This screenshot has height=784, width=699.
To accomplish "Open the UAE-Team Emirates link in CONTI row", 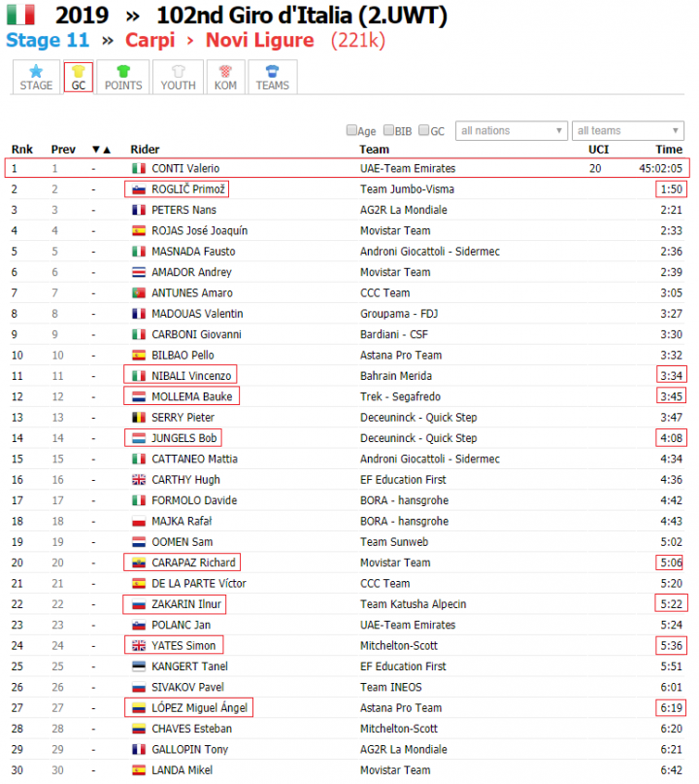I will click(408, 168).
